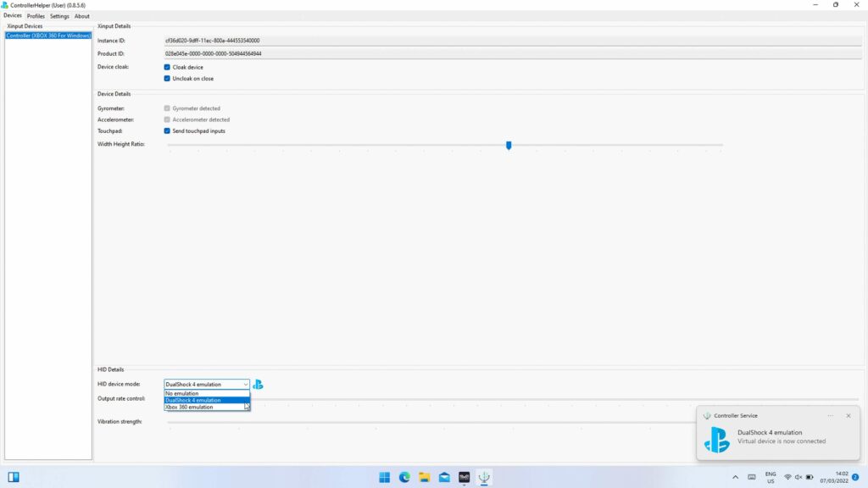
Task: Choose Xbox 360 emulation option
Action: pyautogui.click(x=207, y=408)
